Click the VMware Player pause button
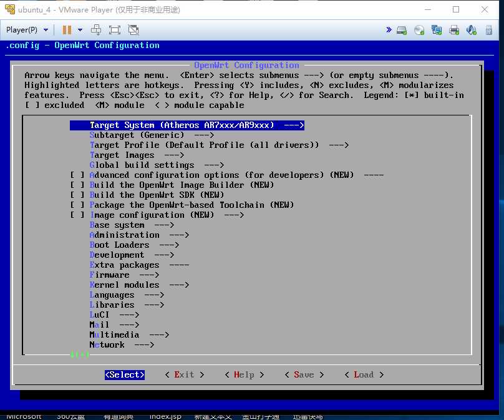The height and width of the screenshot is (420, 504). tap(67, 30)
